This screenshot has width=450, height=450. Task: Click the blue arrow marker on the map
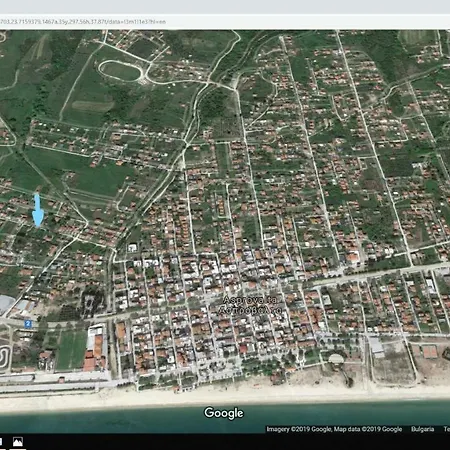pos(38,210)
